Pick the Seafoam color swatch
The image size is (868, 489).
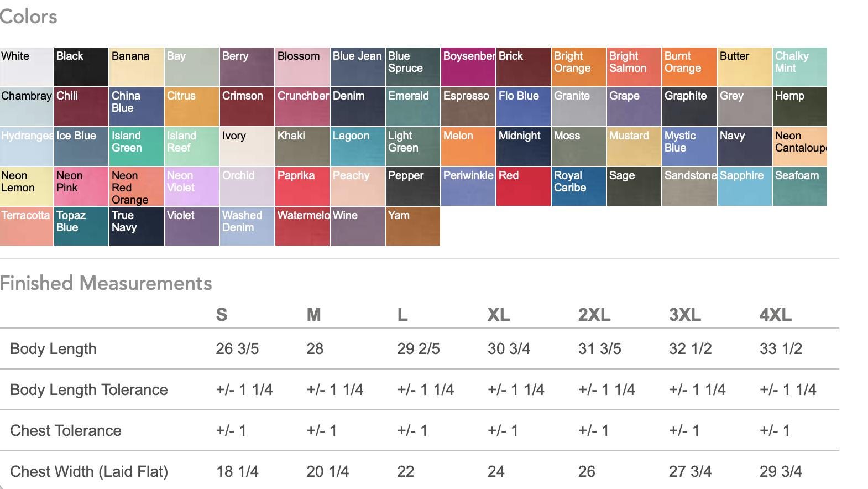click(799, 186)
